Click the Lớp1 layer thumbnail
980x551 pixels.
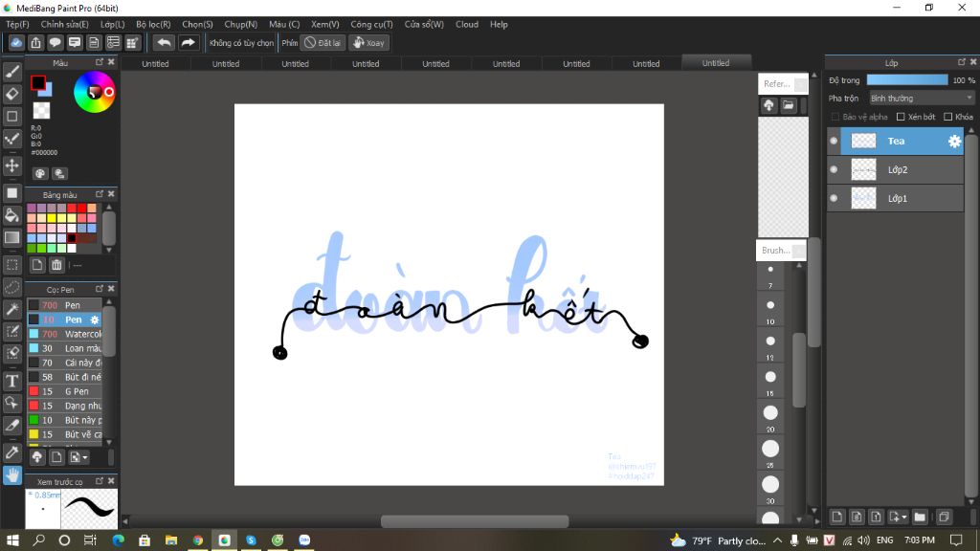coord(864,198)
